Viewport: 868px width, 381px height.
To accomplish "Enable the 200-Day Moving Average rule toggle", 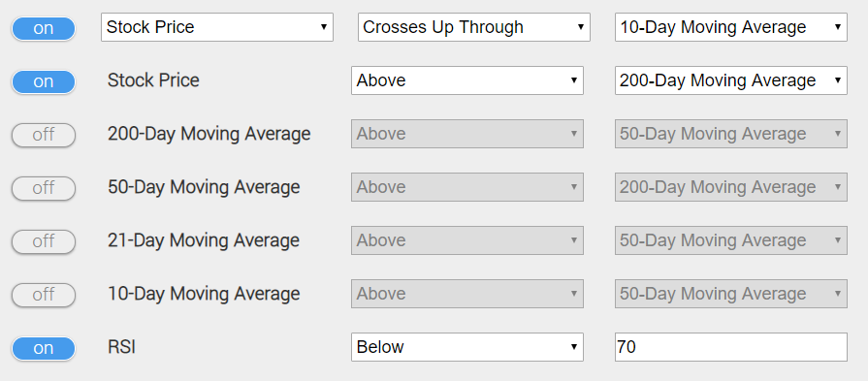I will (x=44, y=135).
